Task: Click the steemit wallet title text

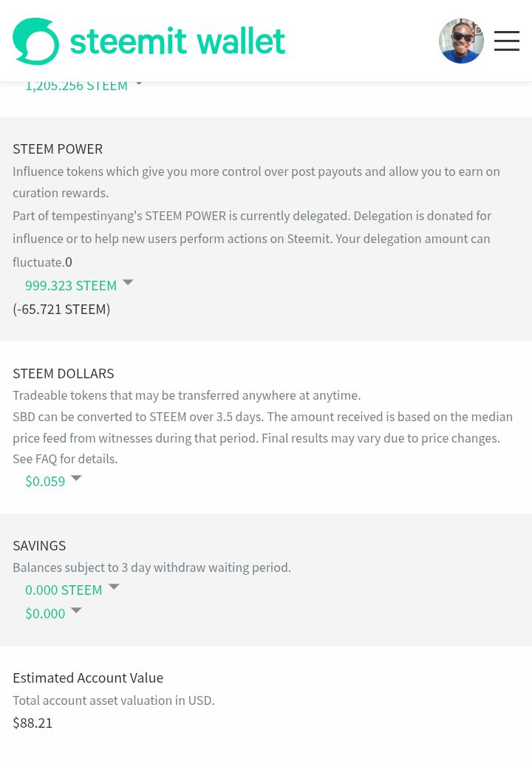Action: click(177, 41)
